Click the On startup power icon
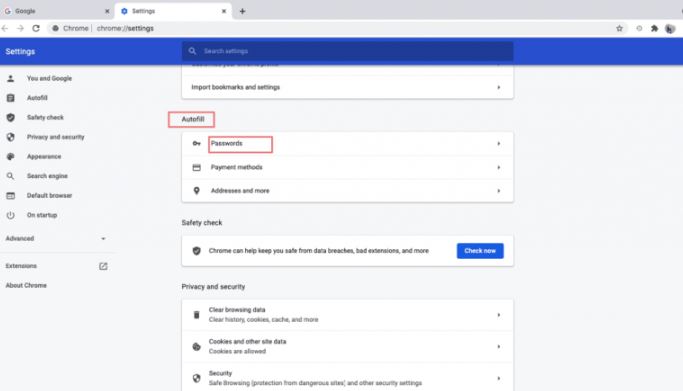The height and width of the screenshot is (391, 683). click(x=10, y=215)
